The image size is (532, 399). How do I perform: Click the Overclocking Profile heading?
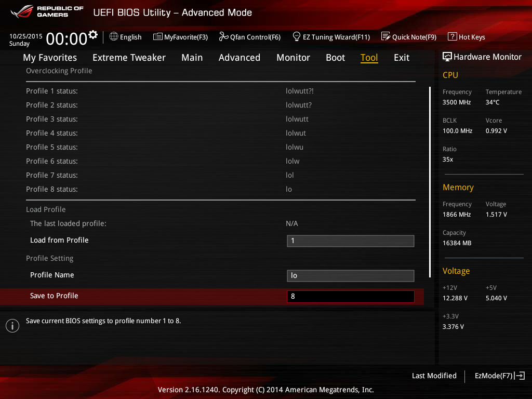[x=59, y=71]
